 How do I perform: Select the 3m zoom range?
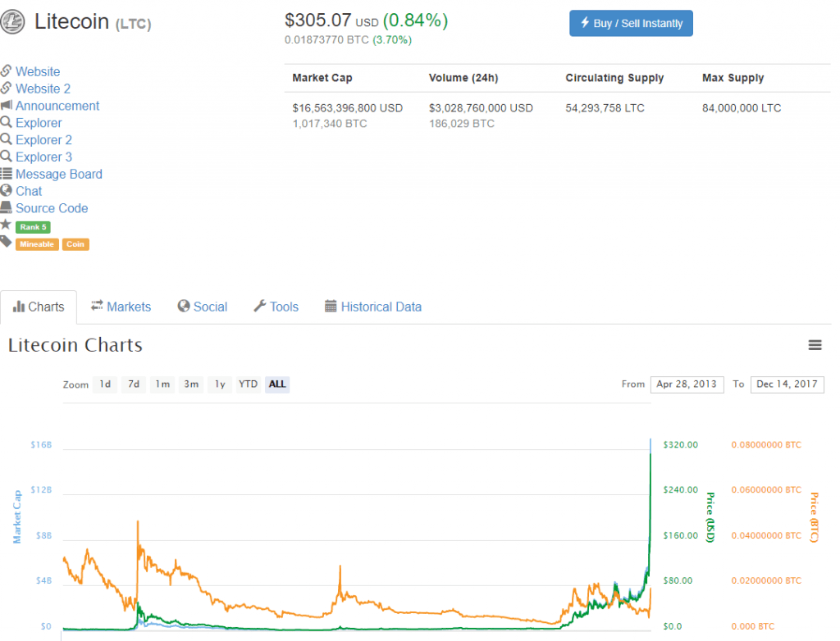click(191, 384)
